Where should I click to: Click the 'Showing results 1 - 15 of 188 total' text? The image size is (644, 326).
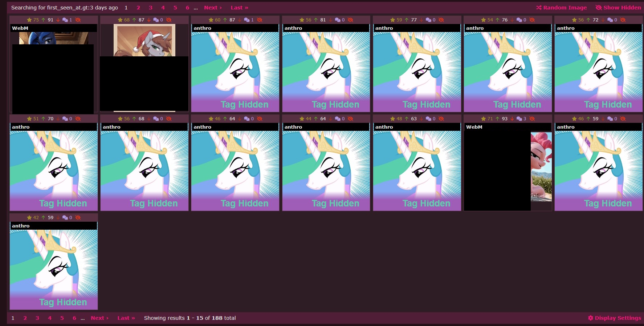tap(190, 318)
